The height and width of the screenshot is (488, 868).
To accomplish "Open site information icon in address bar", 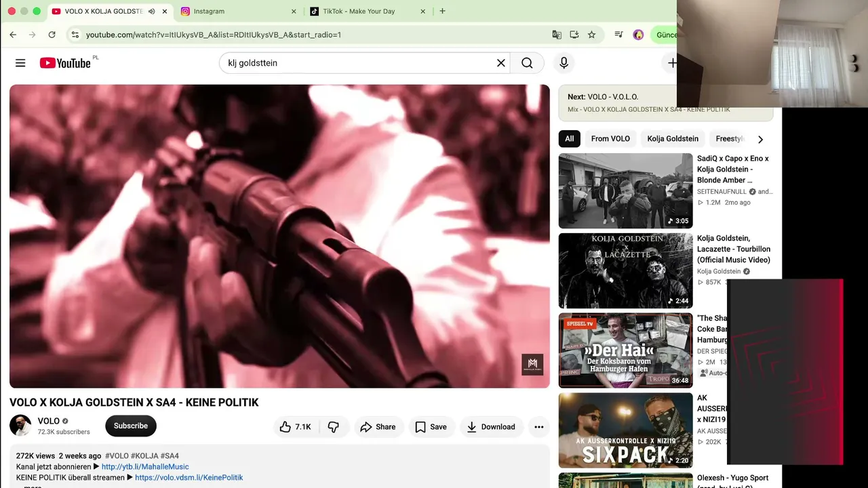I will (75, 35).
